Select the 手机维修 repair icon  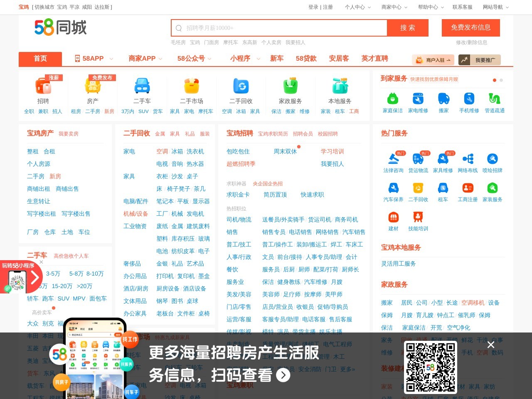468,99
